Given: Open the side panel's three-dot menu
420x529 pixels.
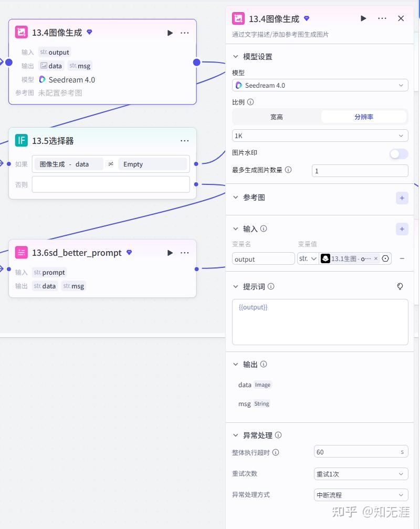Looking at the screenshot, I should 382,18.
